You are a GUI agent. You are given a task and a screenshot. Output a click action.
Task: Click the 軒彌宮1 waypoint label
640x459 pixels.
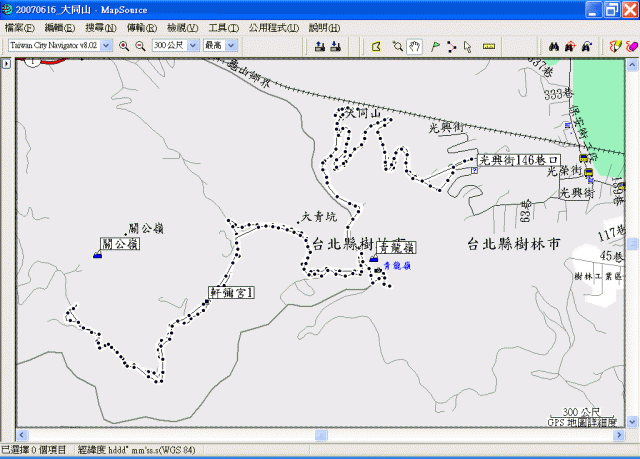click(231, 293)
